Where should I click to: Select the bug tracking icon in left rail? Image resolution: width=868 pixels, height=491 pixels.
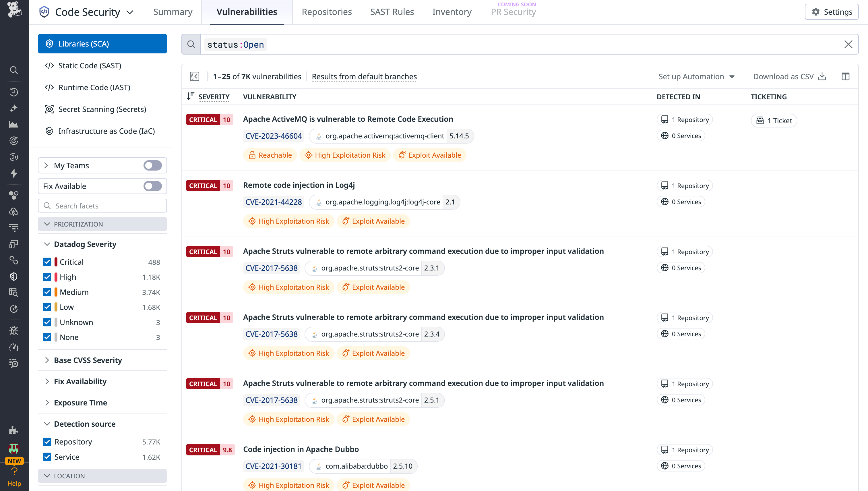click(14, 330)
